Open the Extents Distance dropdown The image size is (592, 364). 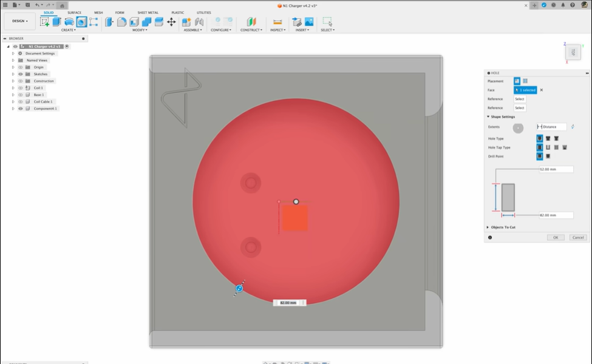coord(551,127)
